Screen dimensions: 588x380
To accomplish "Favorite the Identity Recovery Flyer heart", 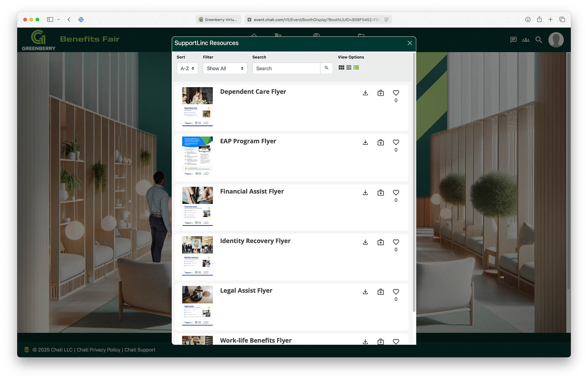I will (396, 242).
